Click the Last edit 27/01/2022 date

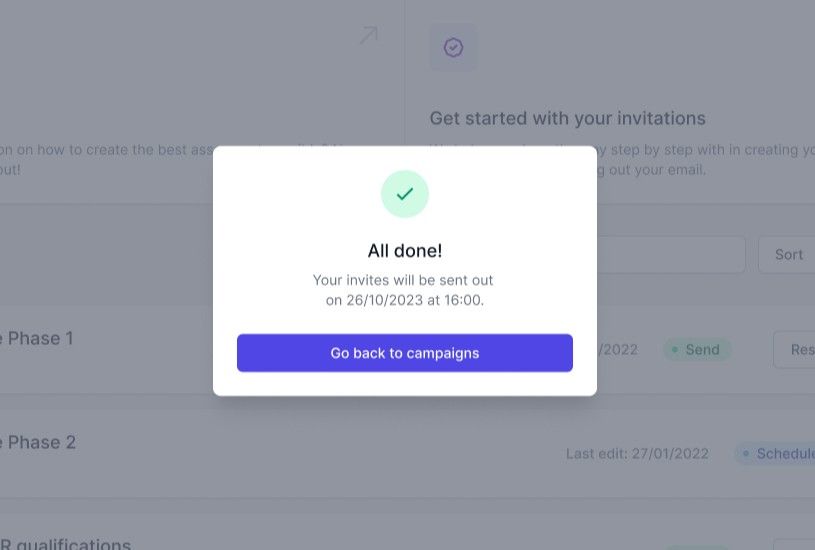coord(637,454)
